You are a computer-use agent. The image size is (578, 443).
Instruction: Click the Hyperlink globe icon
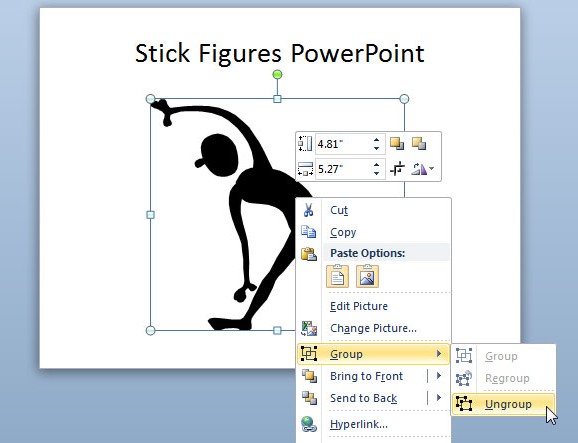click(309, 424)
